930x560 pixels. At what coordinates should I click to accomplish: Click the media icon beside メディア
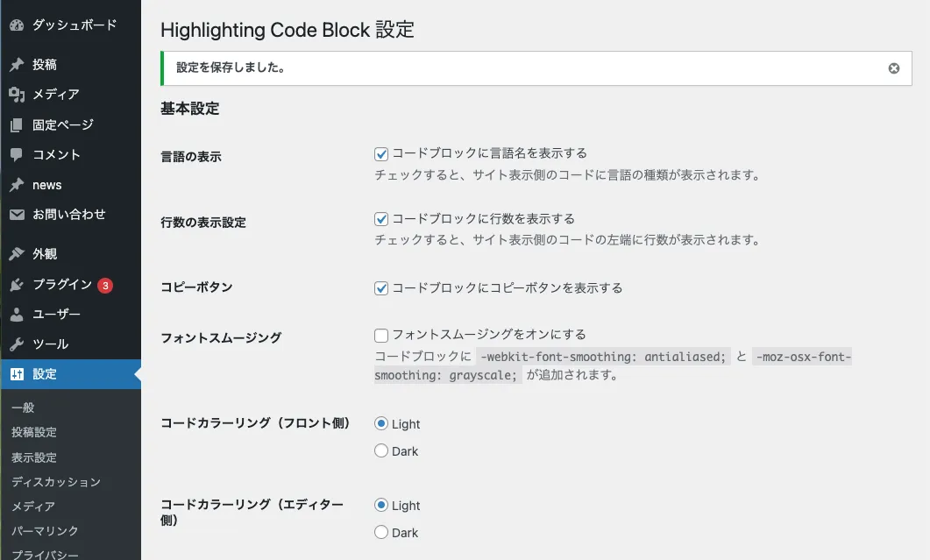coord(17,95)
